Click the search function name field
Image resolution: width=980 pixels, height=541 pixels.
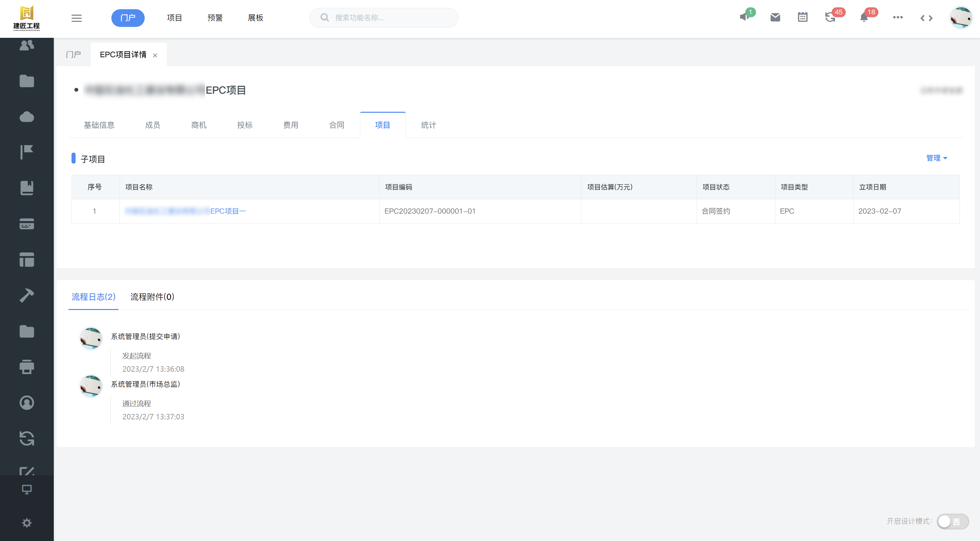388,18
